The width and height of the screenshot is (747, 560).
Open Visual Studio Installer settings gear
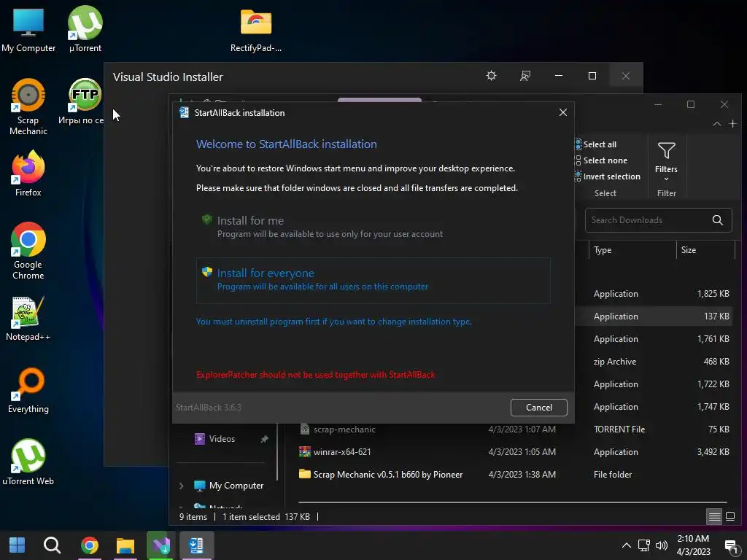coord(491,76)
